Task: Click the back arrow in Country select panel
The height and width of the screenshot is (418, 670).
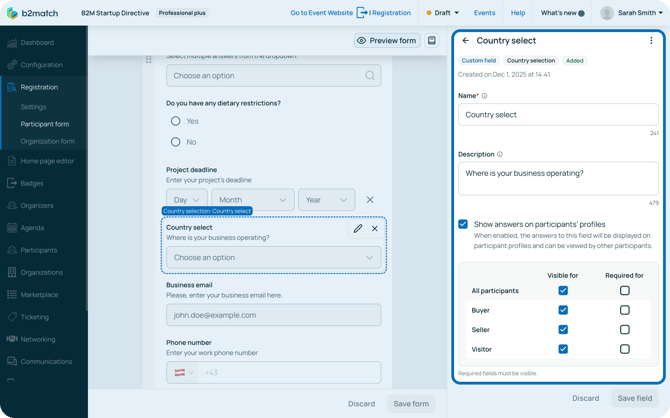Action: [x=465, y=41]
